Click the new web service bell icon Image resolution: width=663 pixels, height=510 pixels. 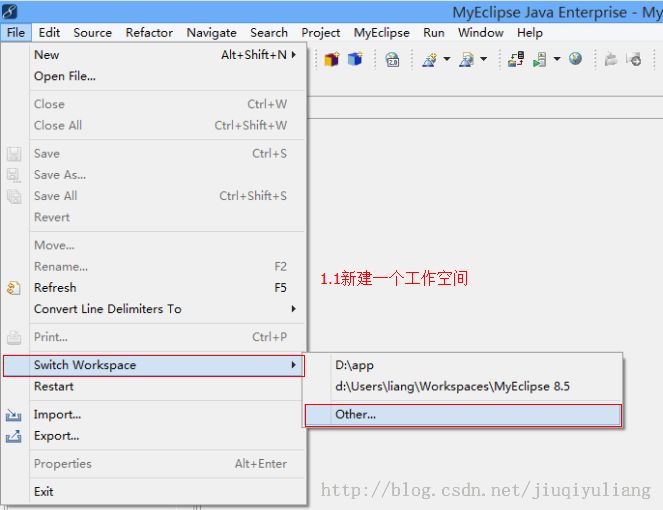point(430,60)
